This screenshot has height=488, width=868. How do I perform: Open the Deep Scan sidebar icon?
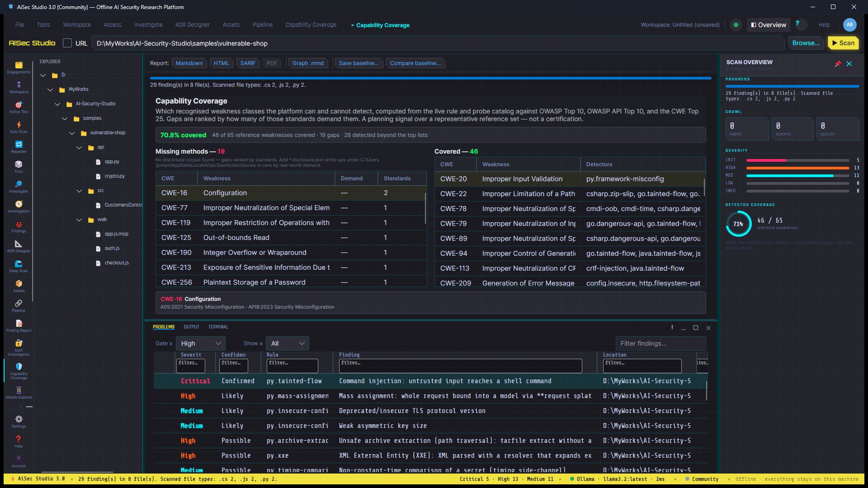(19, 266)
